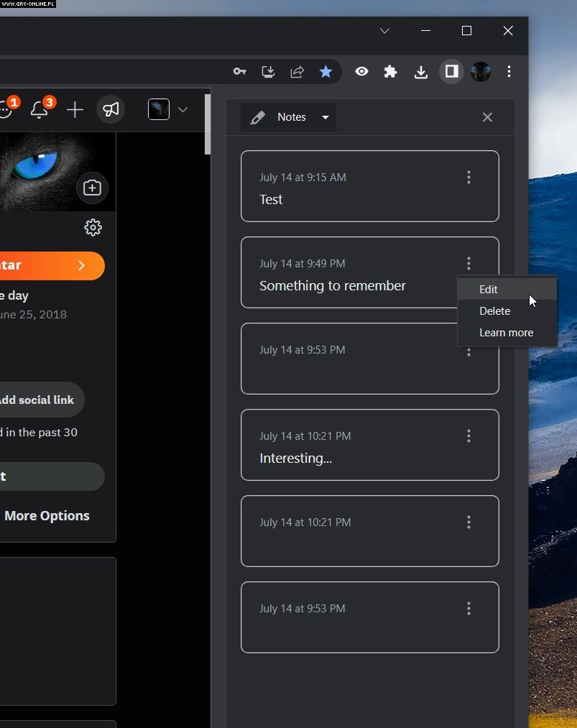Open options for Interesting... note
577x728 pixels.
[x=468, y=436]
